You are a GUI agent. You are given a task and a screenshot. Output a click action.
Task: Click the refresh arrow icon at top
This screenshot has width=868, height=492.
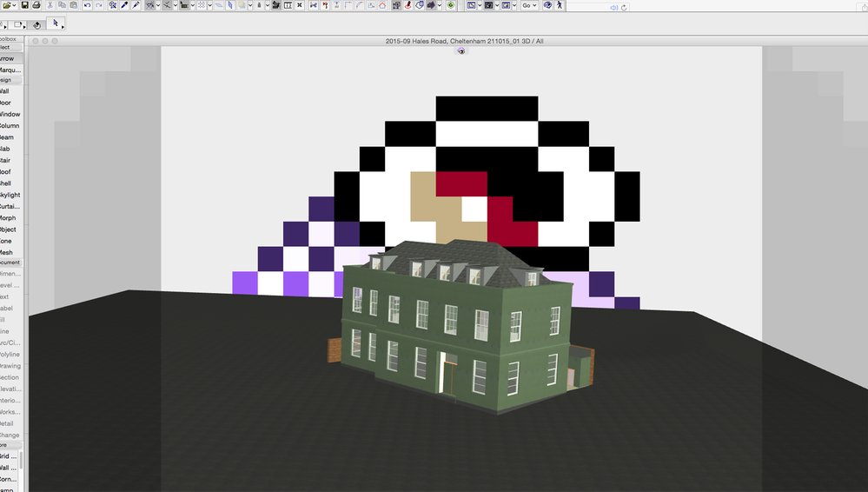(624, 8)
